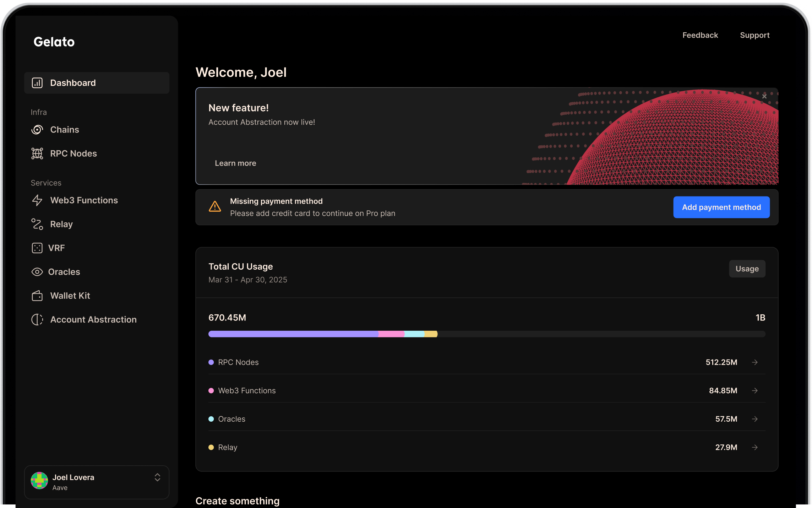Image resolution: width=812 pixels, height=508 pixels.
Task: Click Add payment method button
Action: (721, 207)
